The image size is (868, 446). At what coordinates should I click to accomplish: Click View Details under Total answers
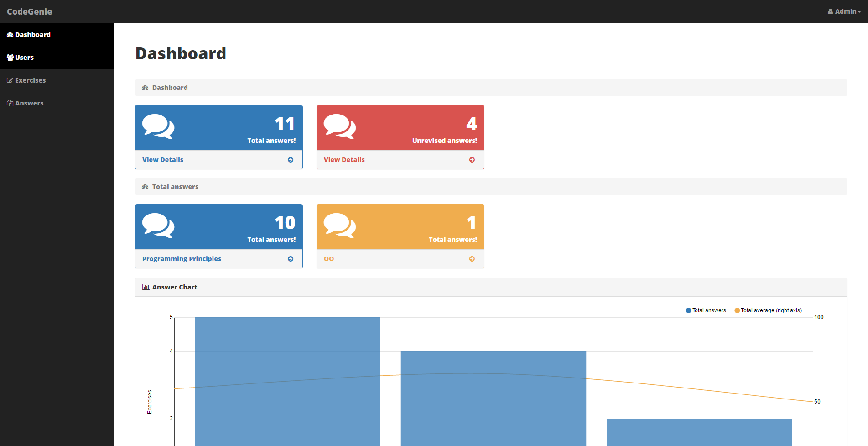pos(163,160)
